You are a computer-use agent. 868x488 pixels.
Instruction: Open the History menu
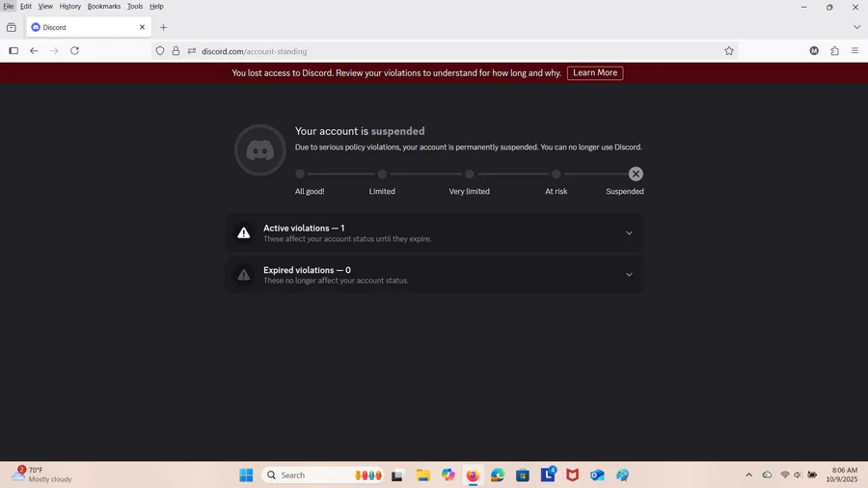point(69,6)
